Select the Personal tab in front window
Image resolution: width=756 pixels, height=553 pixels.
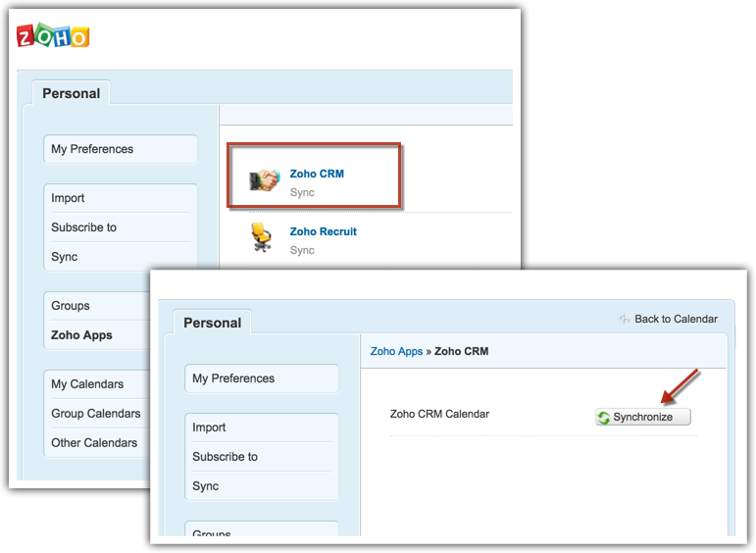(x=212, y=323)
